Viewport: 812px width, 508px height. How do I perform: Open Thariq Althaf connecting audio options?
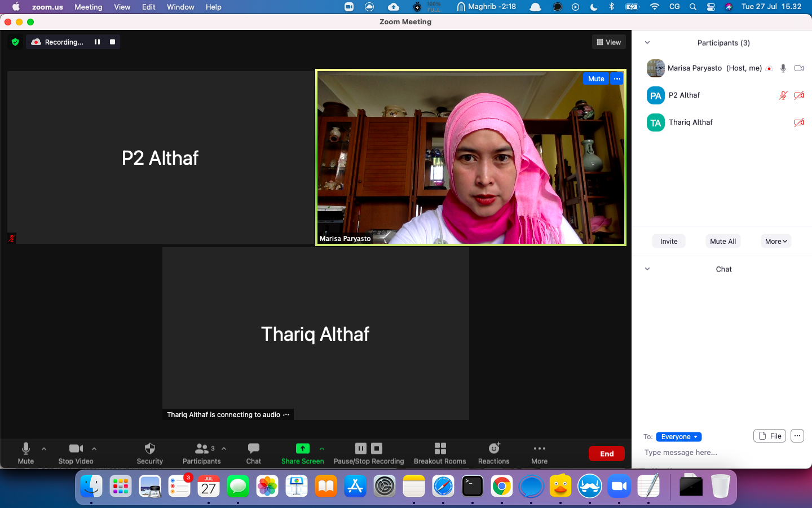(286, 414)
